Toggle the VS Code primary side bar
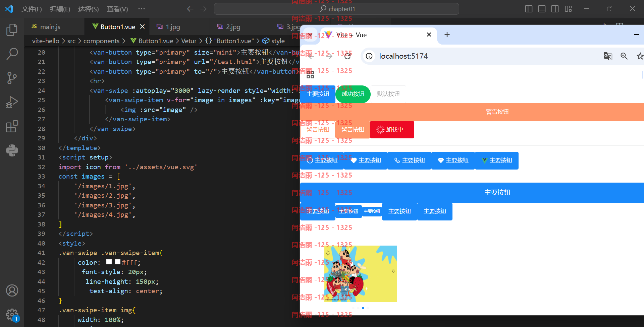This screenshot has height=327, width=644. (x=529, y=9)
